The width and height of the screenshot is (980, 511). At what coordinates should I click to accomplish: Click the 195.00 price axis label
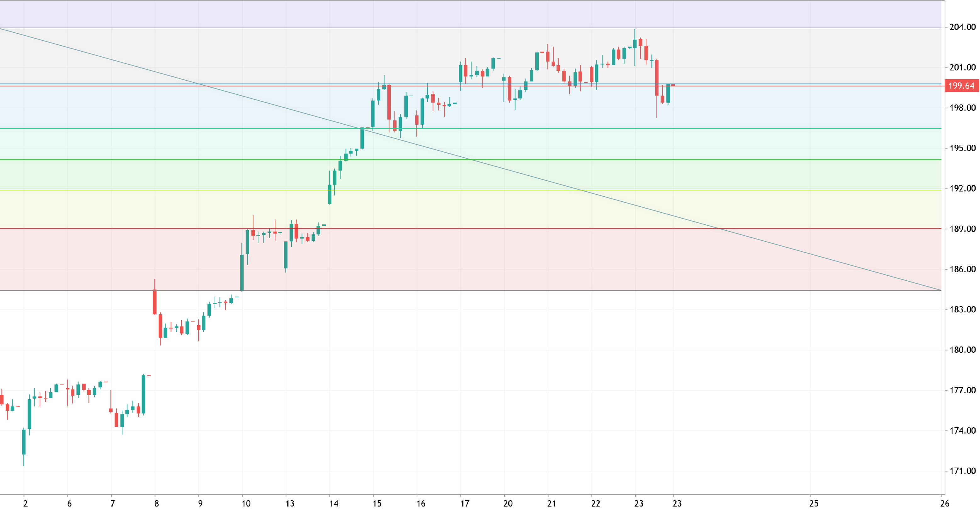tap(962, 148)
